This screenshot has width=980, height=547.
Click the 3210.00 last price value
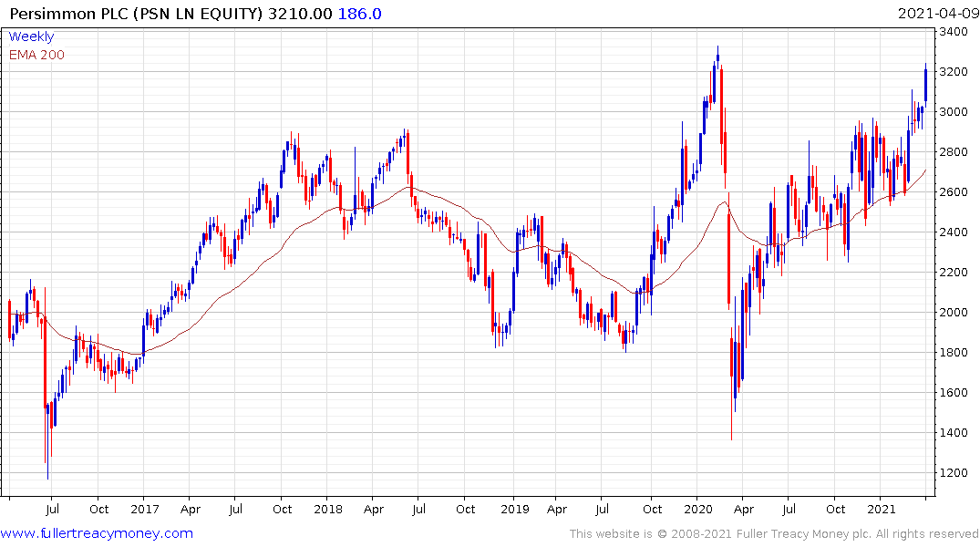pyautogui.click(x=300, y=14)
